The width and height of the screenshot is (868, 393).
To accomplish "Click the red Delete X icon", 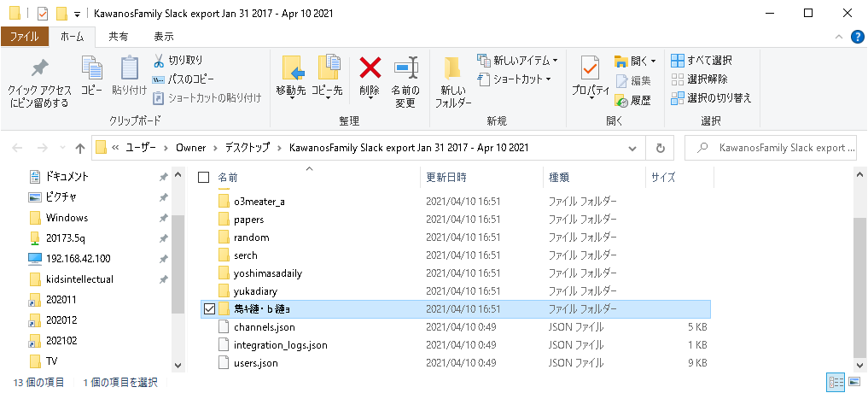I will coord(370,68).
